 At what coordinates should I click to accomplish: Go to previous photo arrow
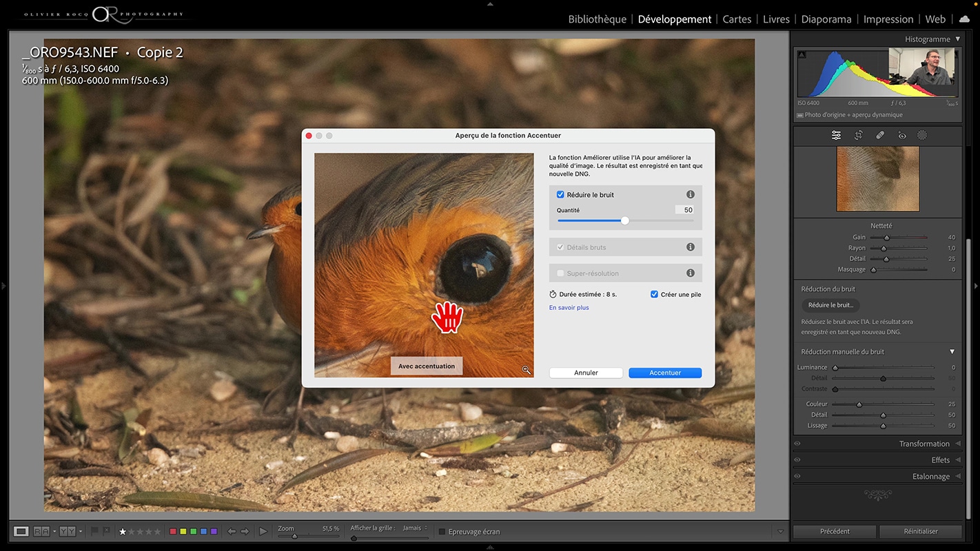tap(232, 532)
